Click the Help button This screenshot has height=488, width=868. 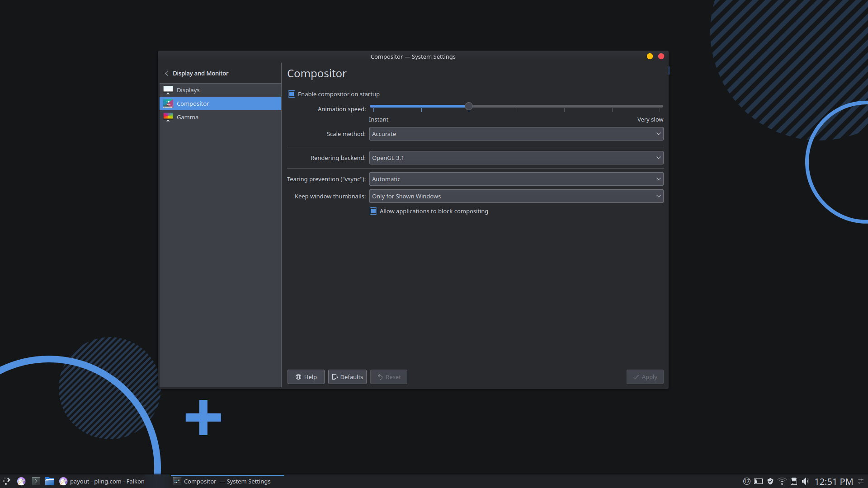[x=306, y=377]
